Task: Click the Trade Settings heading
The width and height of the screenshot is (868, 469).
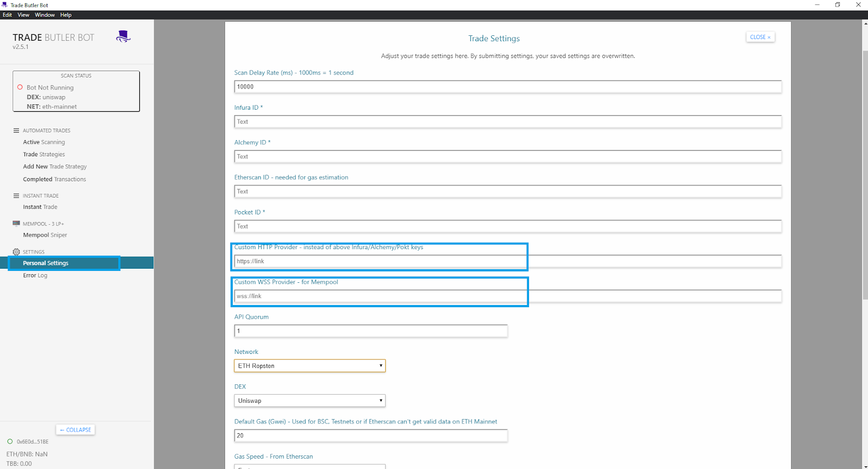Action: pos(494,39)
